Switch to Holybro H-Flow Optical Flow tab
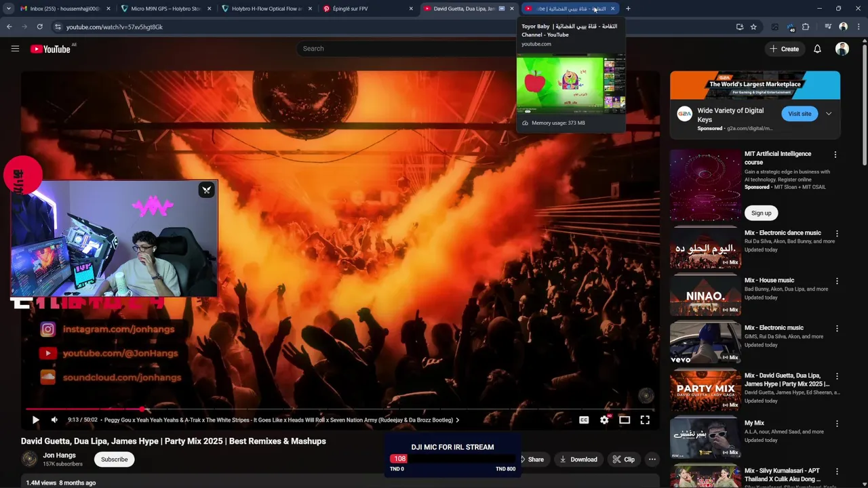868x488 pixels. 267,9
